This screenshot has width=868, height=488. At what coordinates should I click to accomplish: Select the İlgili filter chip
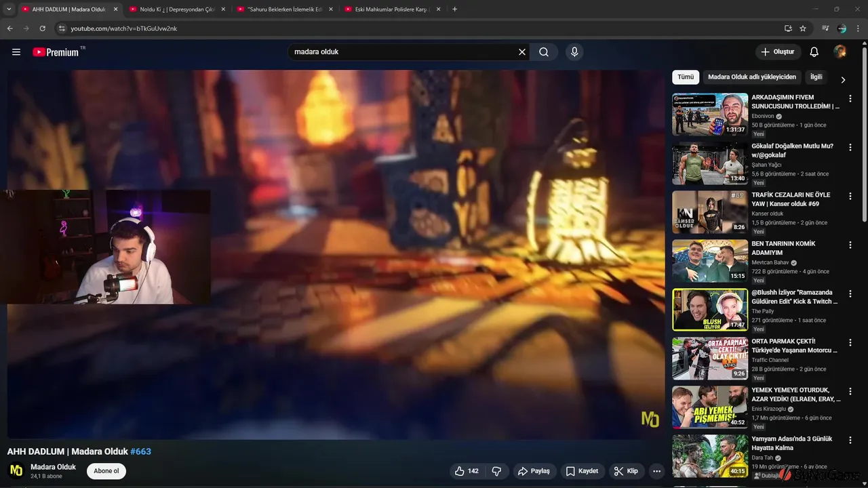click(816, 77)
